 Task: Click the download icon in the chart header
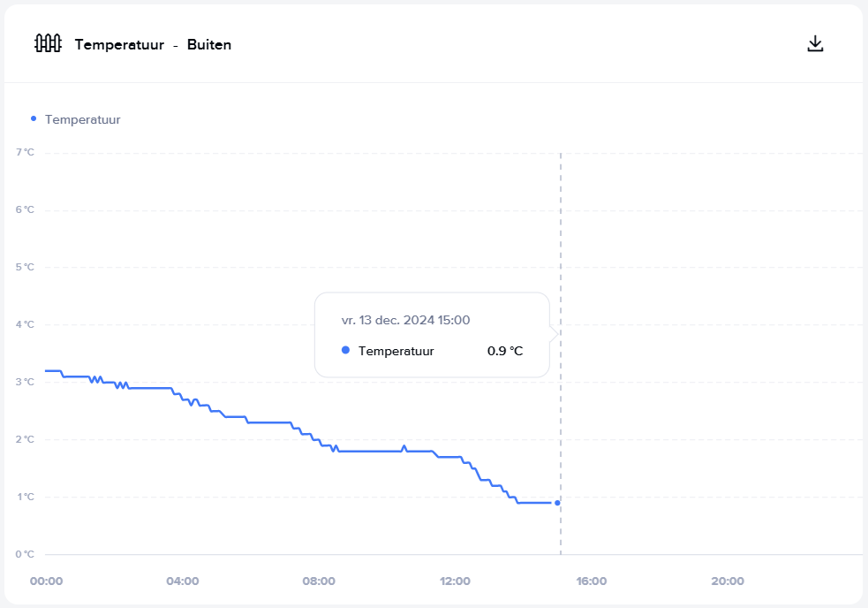(x=815, y=44)
